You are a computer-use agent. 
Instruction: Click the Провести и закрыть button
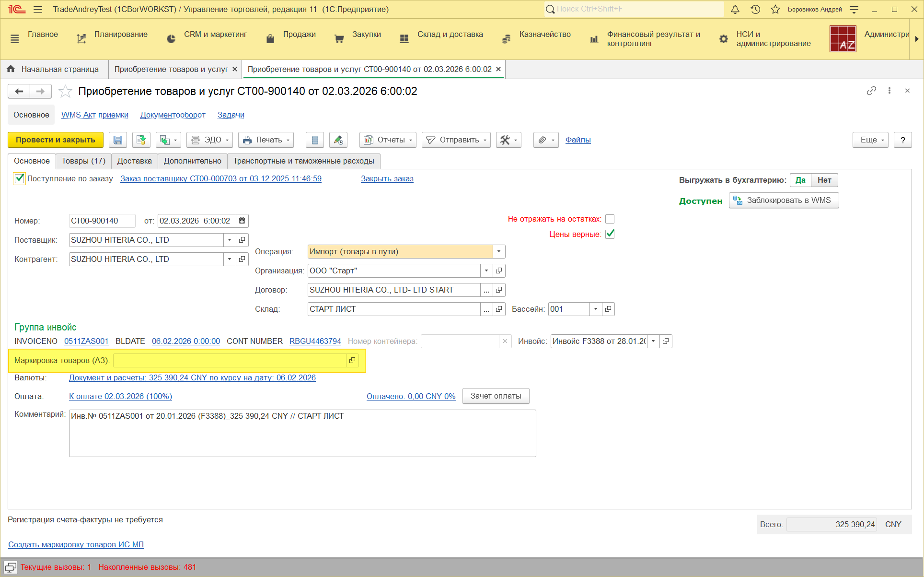click(x=56, y=140)
